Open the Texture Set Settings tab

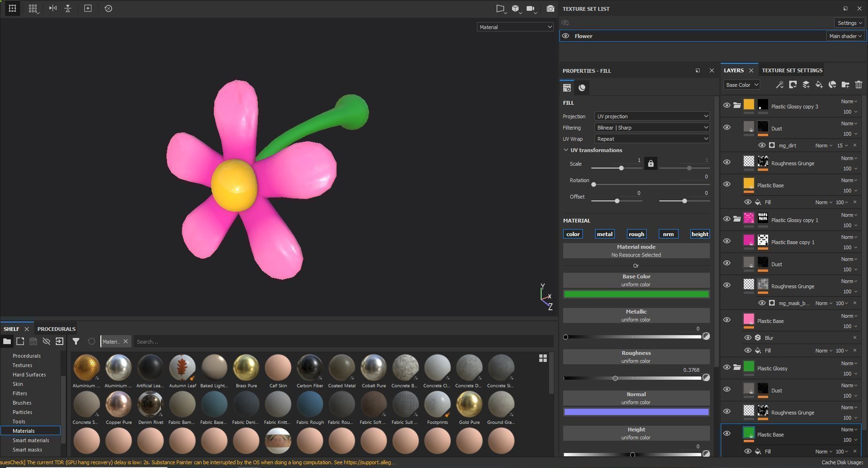792,70
